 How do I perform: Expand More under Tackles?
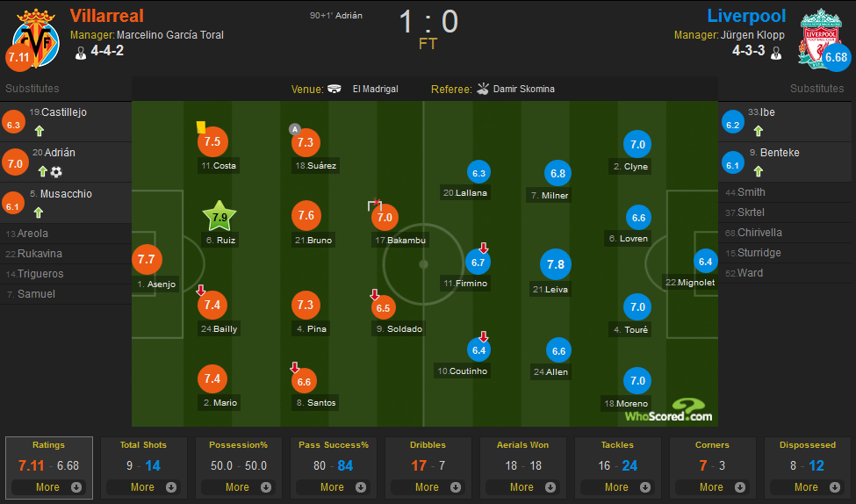(x=617, y=487)
